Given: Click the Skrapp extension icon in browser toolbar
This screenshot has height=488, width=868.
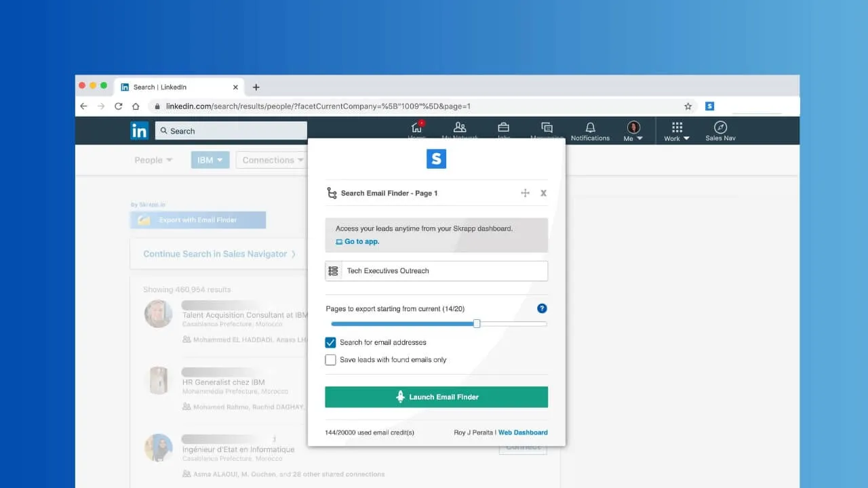Looking at the screenshot, I should tap(709, 106).
